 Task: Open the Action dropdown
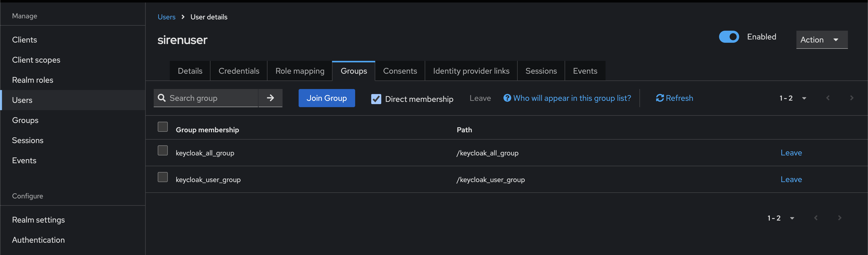point(822,39)
